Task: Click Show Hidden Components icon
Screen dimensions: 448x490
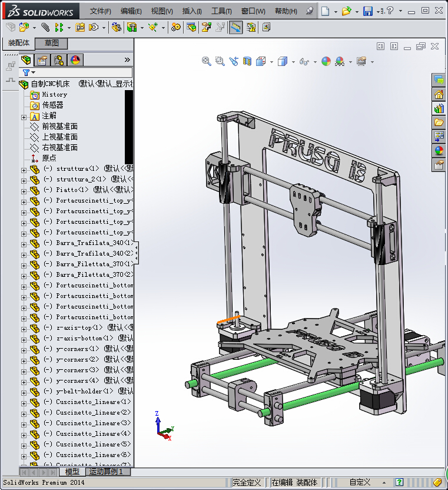Action: pyautogui.click(x=116, y=28)
